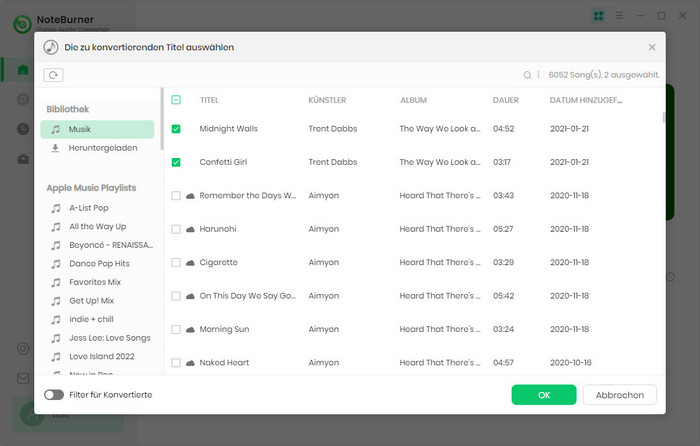Uncheck the Midnight Walls checkbox
Image resolution: width=700 pixels, height=446 pixels.
click(x=176, y=129)
